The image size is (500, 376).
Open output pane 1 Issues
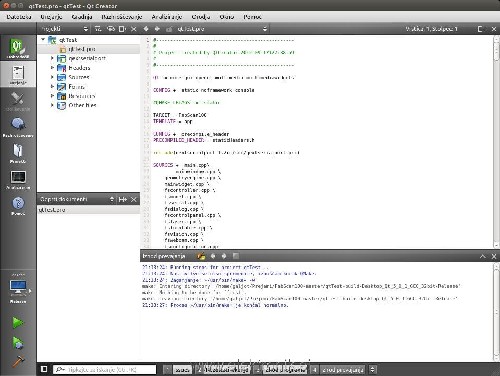coord(178,369)
